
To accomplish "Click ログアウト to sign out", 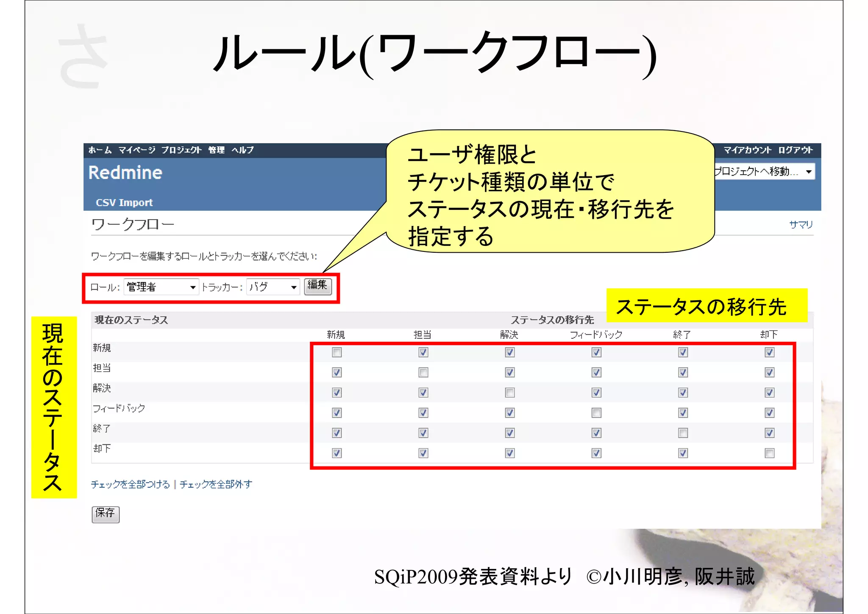I will 795,150.
